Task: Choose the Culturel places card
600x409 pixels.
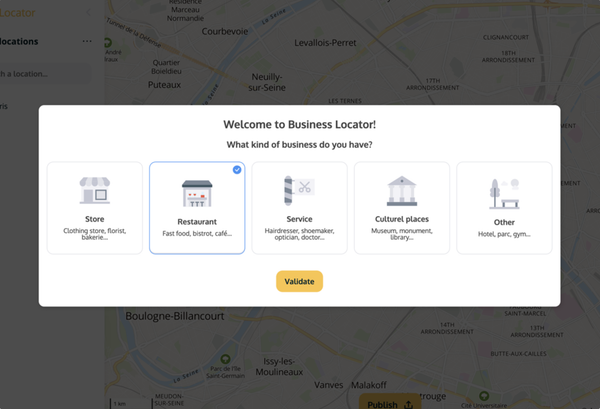Action: (x=402, y=208)
